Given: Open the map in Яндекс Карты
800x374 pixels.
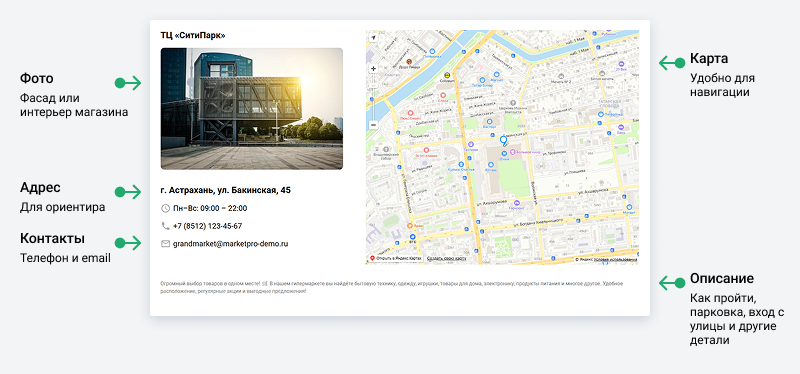Looking at the screenshot, I should (396, 258).
